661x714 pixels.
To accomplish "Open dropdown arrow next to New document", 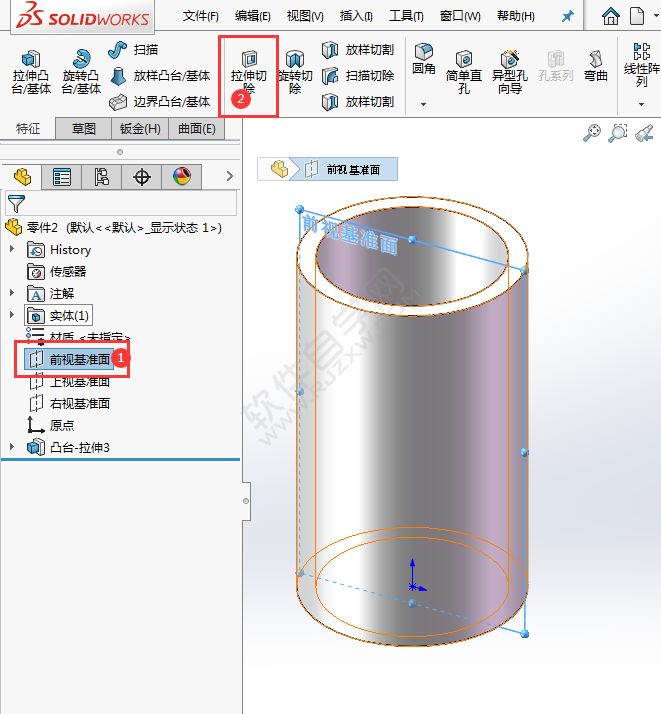I will click(656, 15).
